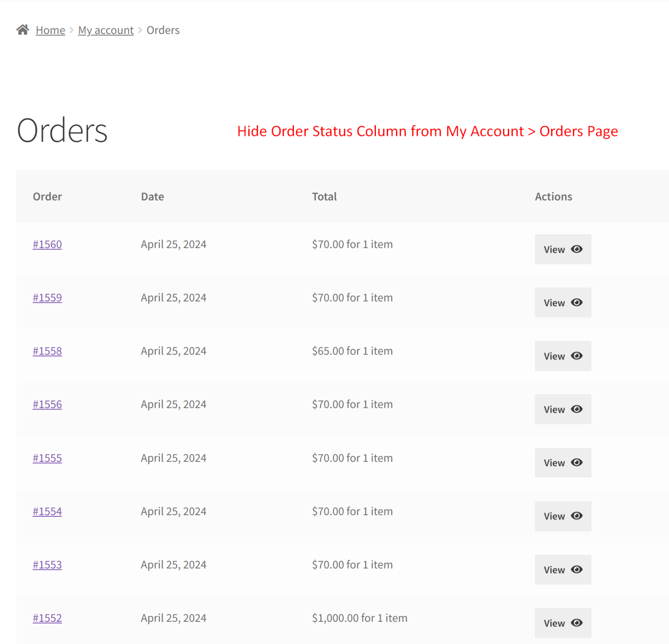This screenshot has width=669, height=644.
Task: View order #1553 using its View button
Action: click(563, 569)
